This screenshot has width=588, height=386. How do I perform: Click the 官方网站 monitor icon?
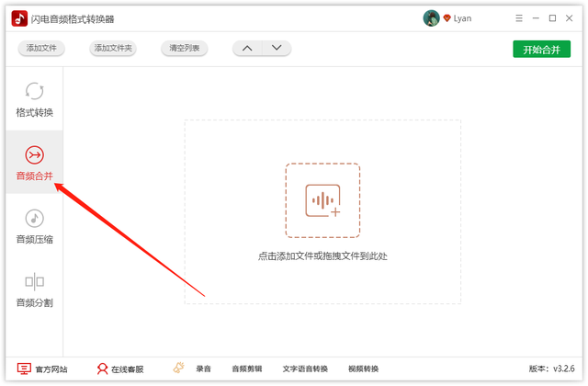[x=24, y=369]
